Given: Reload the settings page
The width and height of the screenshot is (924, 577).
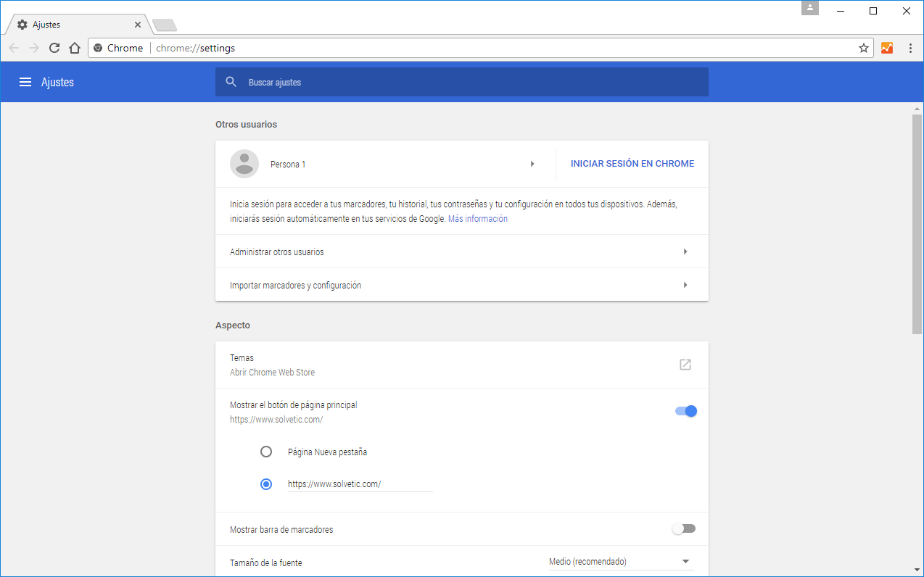Looking at the screenshot, I should [x=54, y=48].
